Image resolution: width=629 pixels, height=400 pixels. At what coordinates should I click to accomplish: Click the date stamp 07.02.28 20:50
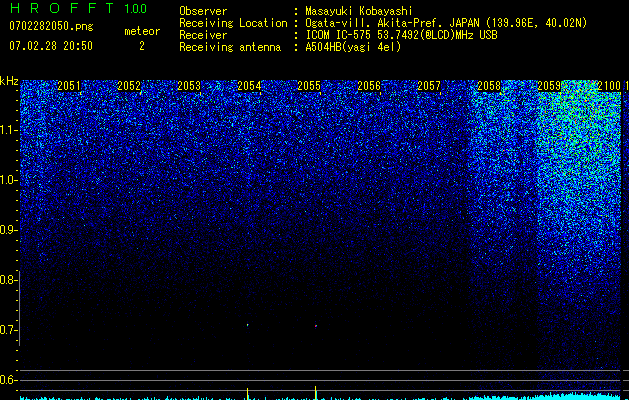[x=51, y=46]
